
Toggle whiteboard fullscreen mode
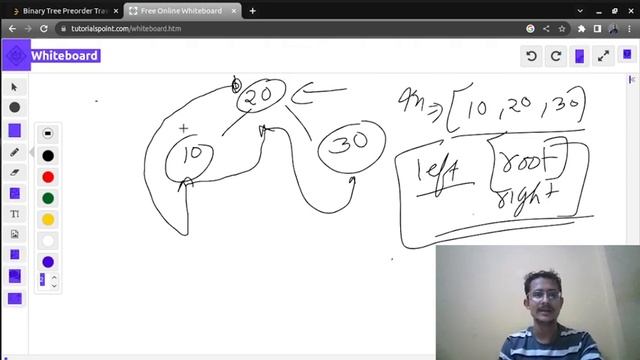tap(603, 56)
